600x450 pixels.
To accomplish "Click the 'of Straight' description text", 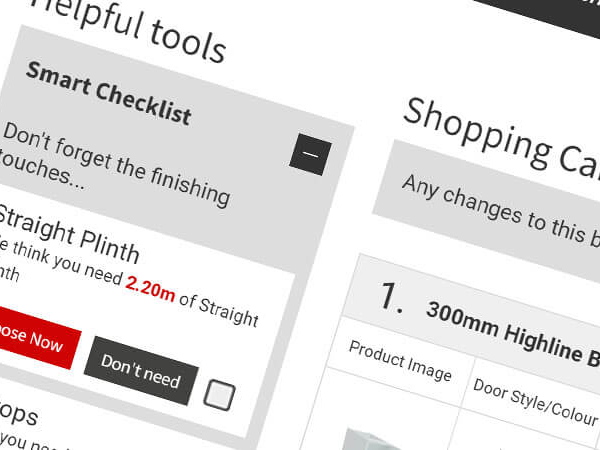I will pos(217,309).
